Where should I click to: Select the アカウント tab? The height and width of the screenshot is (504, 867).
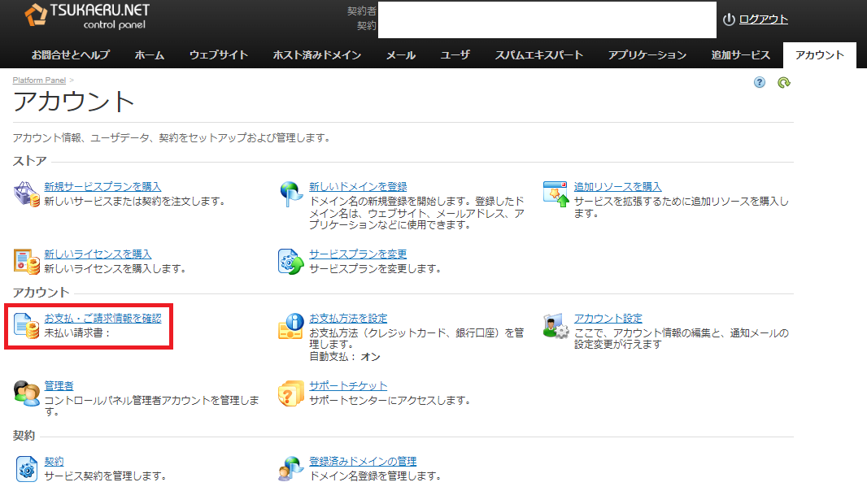[820, 55]
